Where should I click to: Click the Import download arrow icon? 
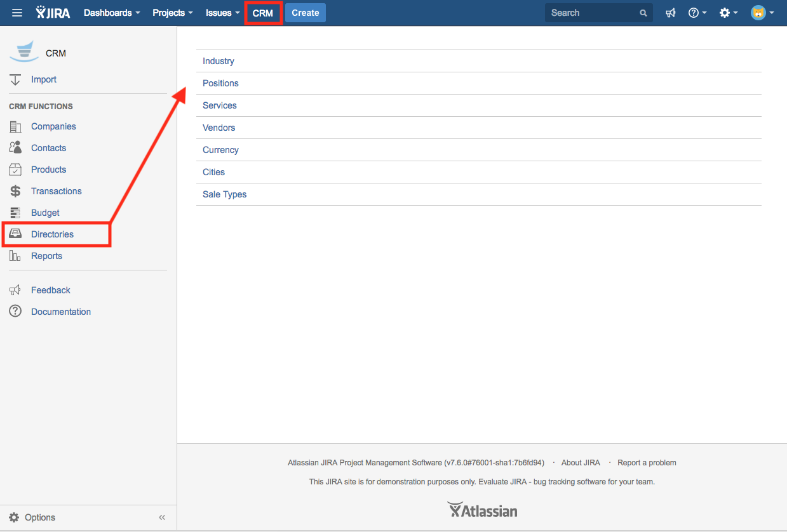pos(16,79)
